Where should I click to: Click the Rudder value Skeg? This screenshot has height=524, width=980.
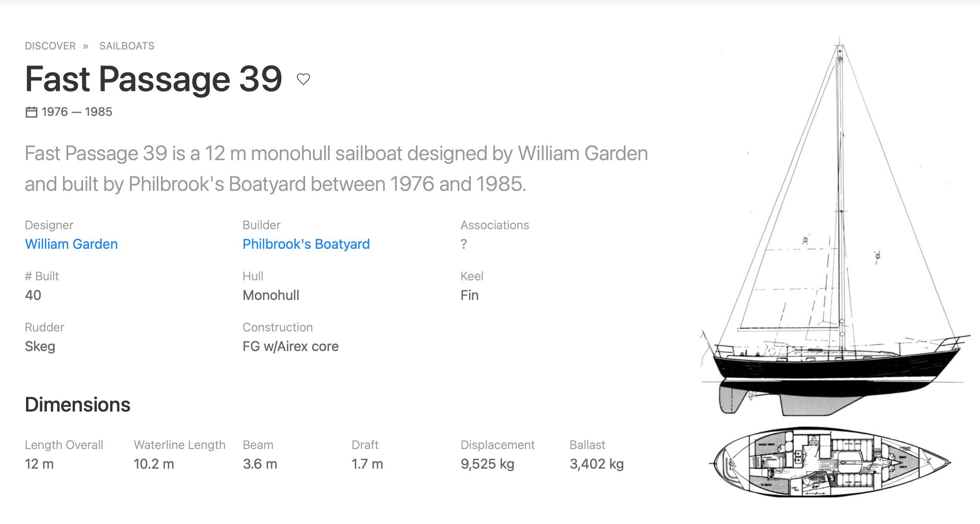coord(40,346)
